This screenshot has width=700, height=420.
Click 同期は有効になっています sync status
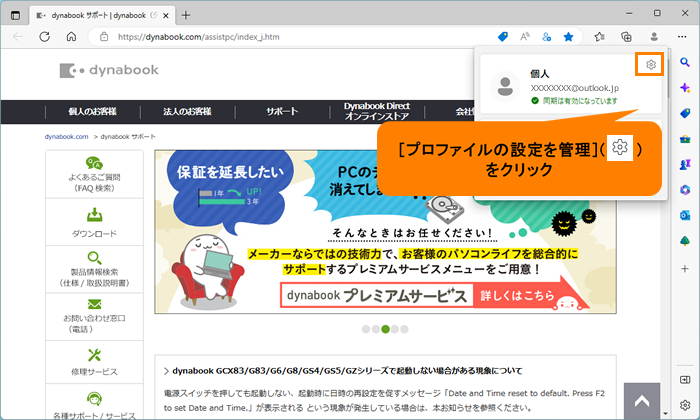click(575, 101)
